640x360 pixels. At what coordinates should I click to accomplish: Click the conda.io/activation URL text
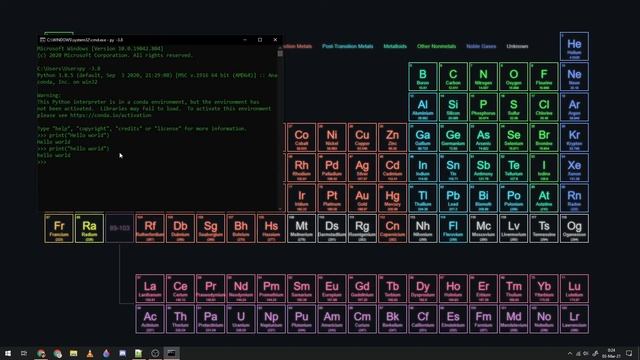(110, 116)
